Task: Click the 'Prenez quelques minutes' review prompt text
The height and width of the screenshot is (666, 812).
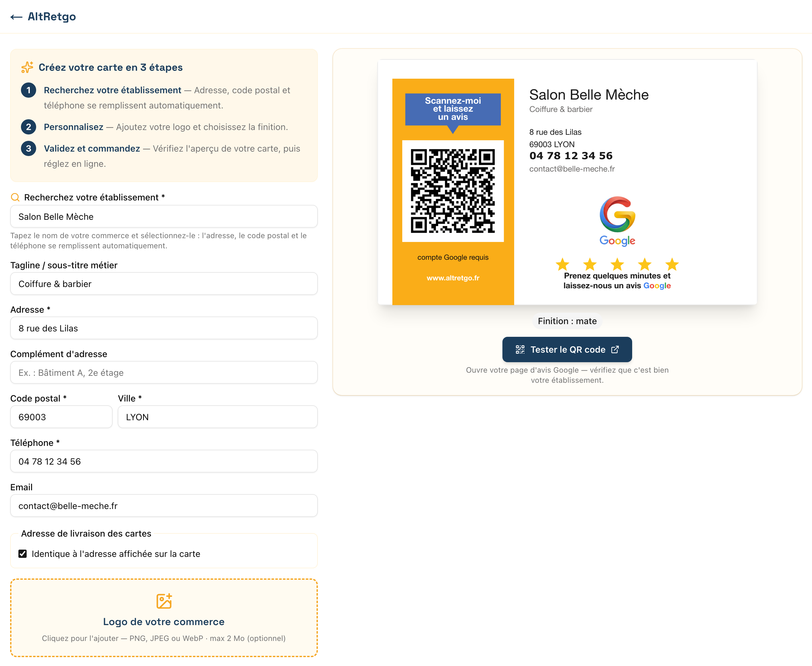Action: pos(617,280)
